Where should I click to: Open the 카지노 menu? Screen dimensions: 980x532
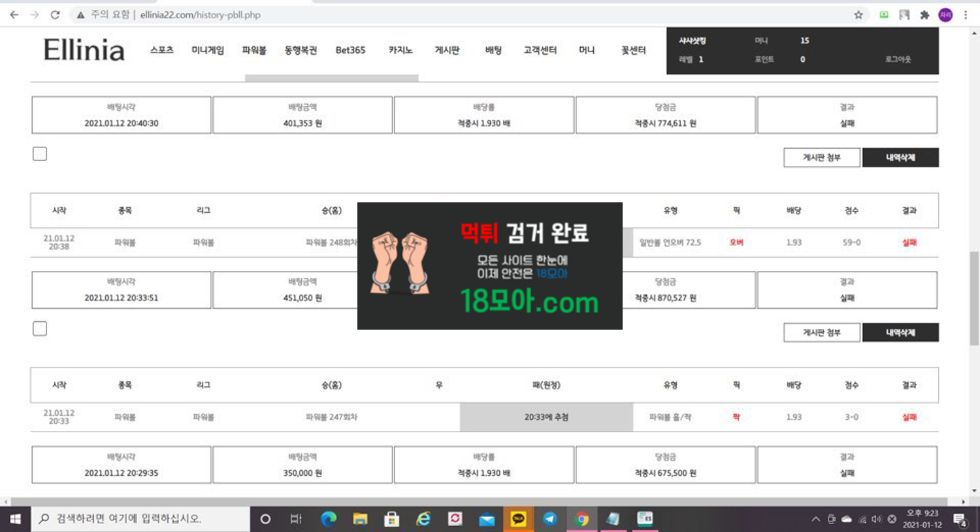pos(400,50)
